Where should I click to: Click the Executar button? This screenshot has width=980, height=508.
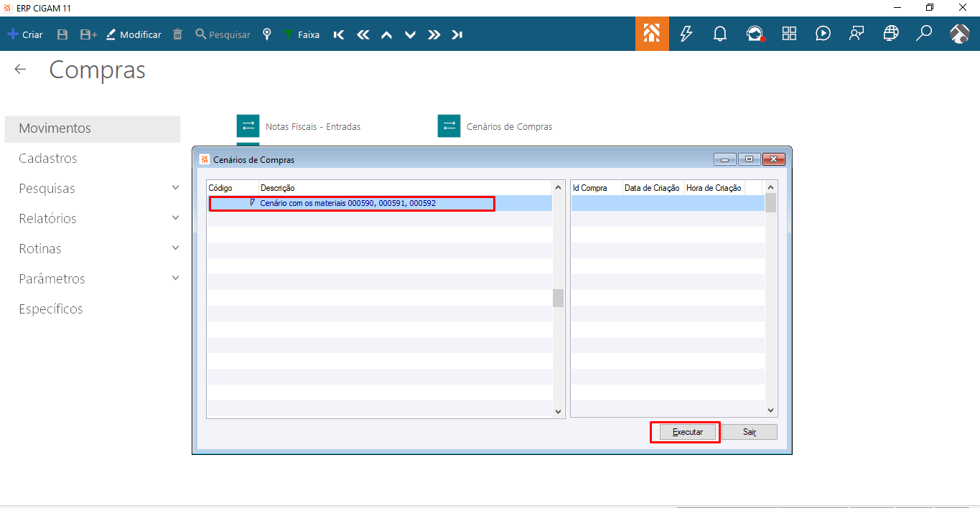(x=688, y=432)
